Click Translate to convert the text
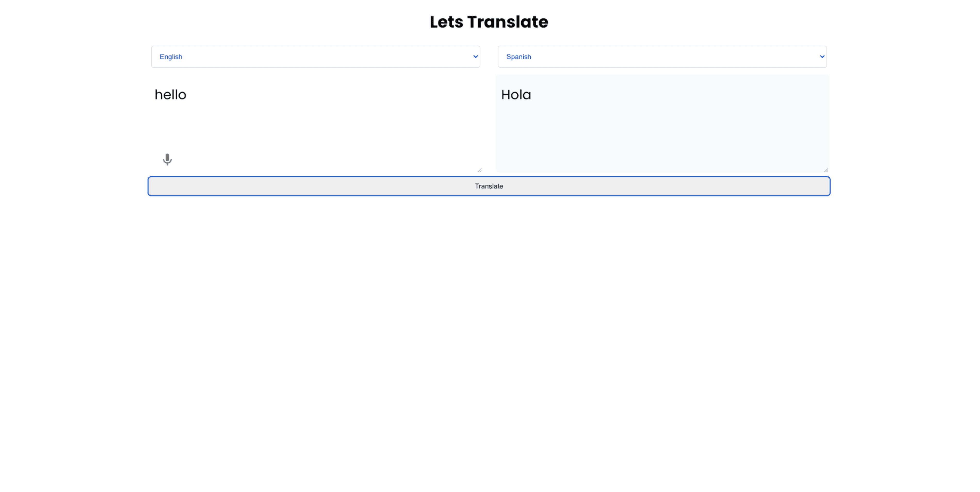Image resolution: width=980 pixels, height=492 pixels. (489, 186)
